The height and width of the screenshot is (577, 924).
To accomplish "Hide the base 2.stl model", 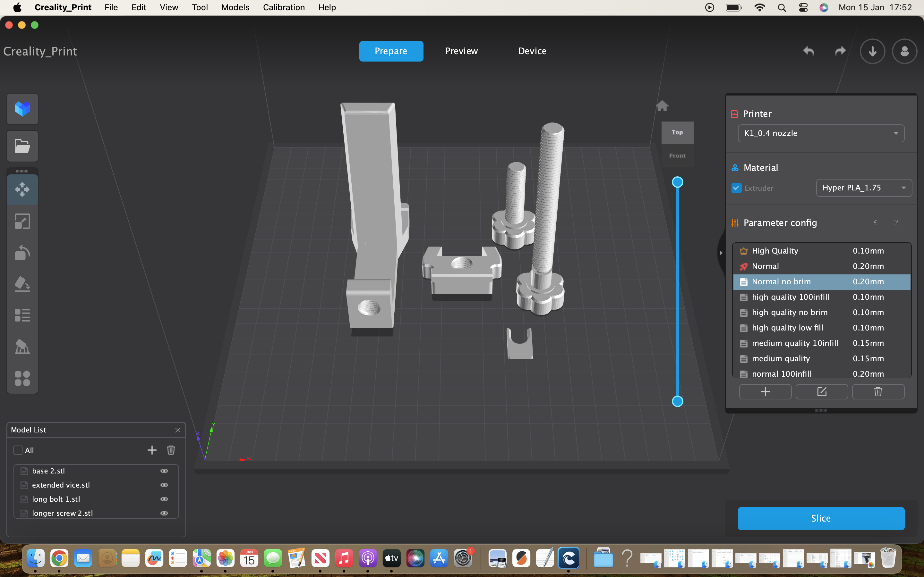I will tap(164, 471).
